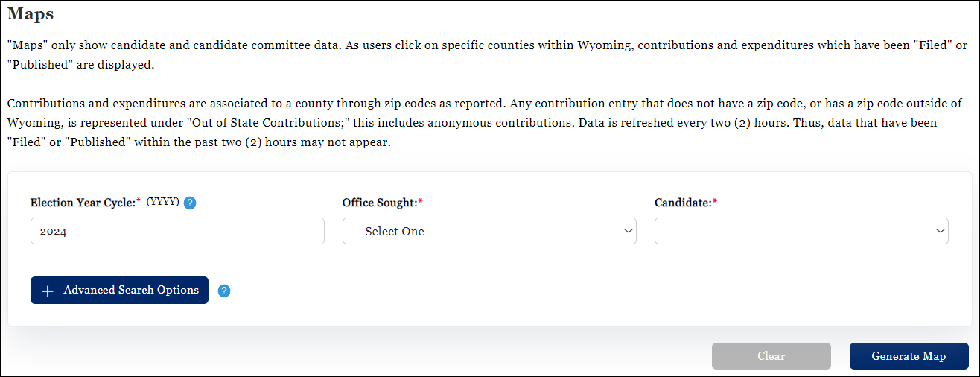The image size is (980, 377).
Task: Open the Candidate dropdown
Action: point(801,231)
